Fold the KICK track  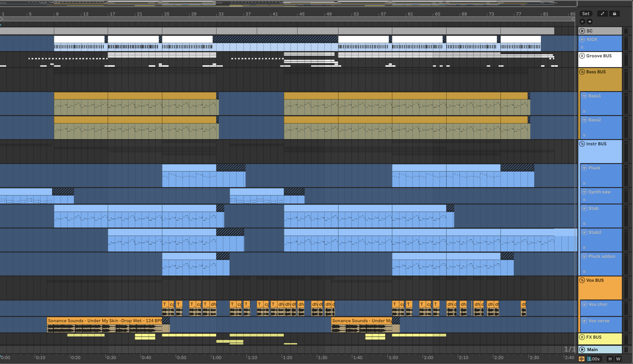click(582, 39)
